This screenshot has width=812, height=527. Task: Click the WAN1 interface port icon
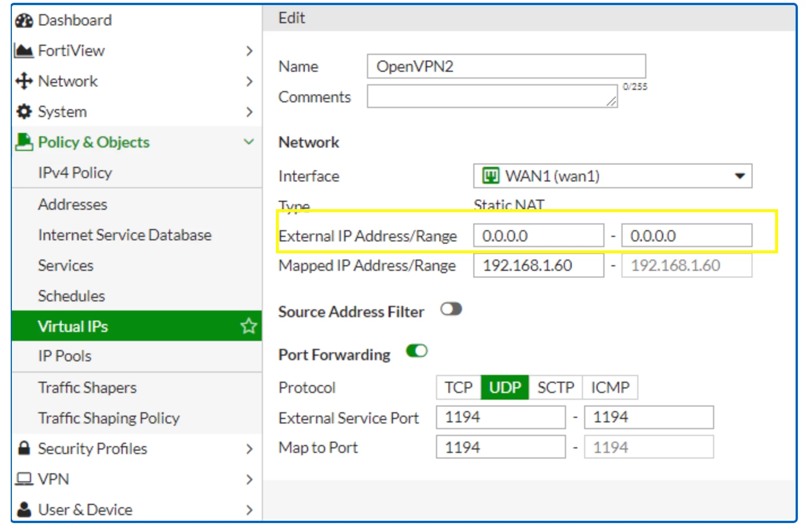(490, 176)
